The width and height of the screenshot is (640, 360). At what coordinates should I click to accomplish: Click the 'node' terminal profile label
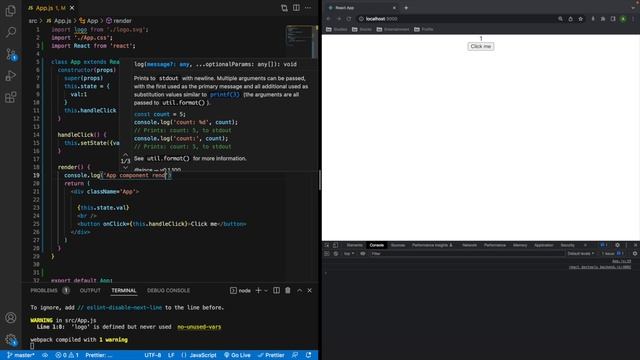[x=240, y=291]
